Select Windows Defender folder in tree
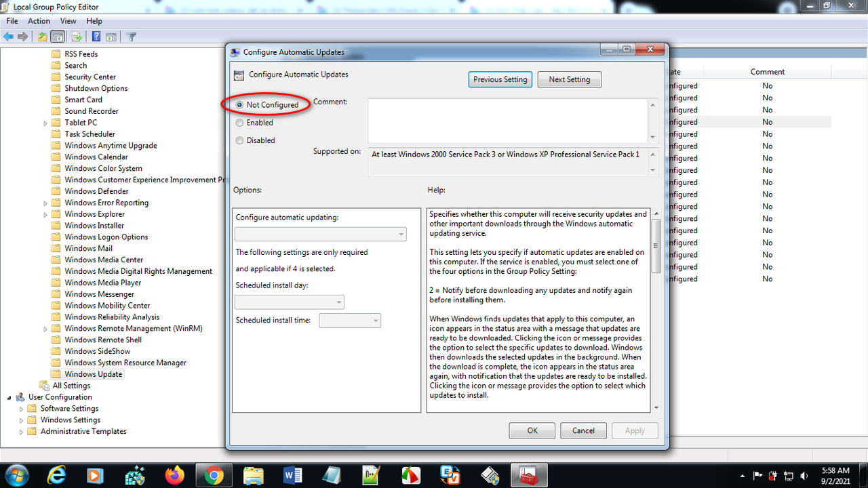 point(96,191)
